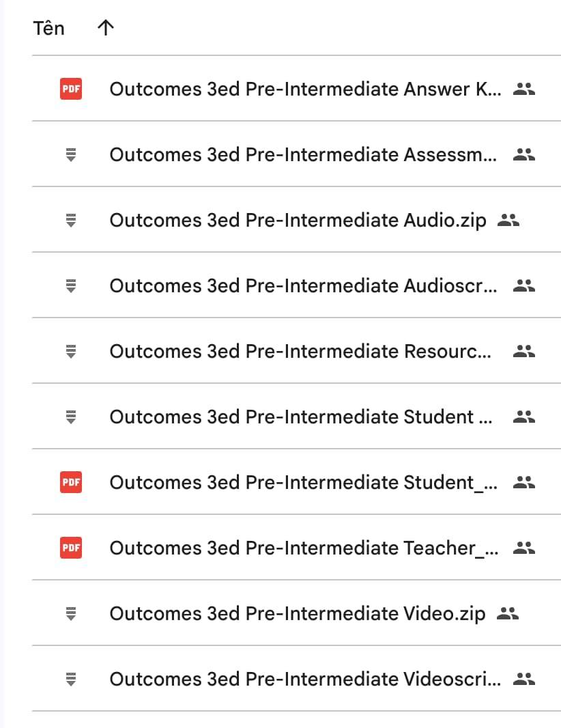Click the shared icon on Audioscript row
Screen dimensions: 561x728
pyautogui.click(x=524, y=285)
